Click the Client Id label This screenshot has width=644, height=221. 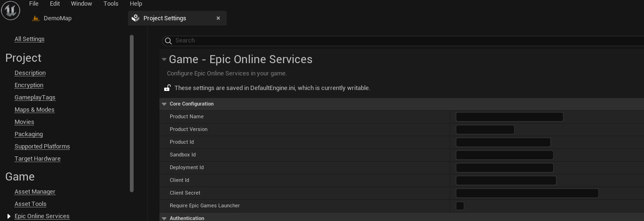[179, 180]
